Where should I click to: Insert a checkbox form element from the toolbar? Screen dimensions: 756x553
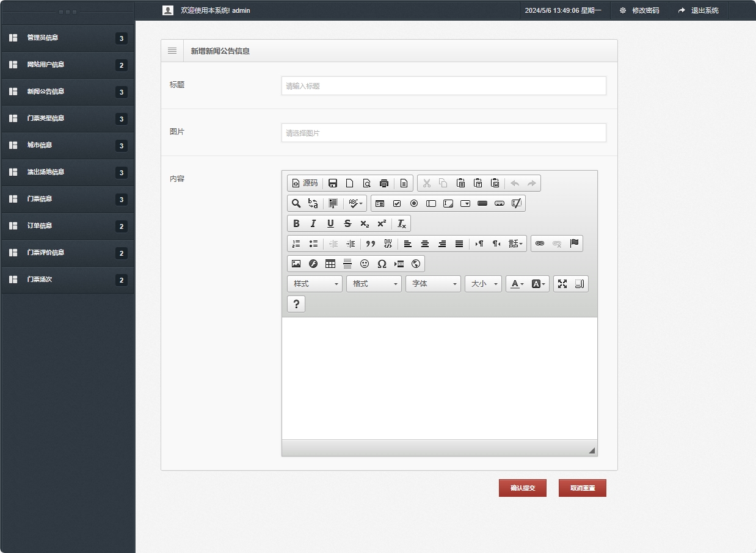[397, 203]
